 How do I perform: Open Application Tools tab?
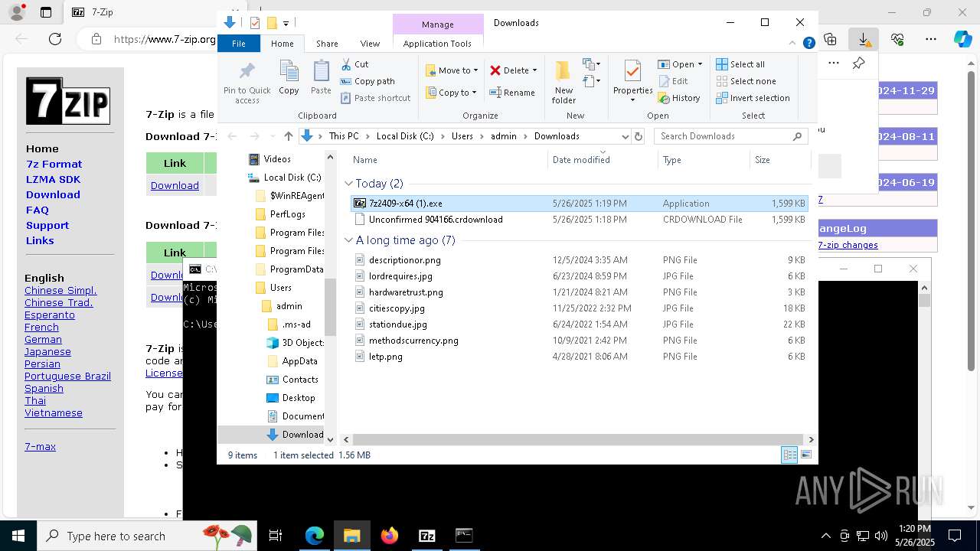(437, 44)
